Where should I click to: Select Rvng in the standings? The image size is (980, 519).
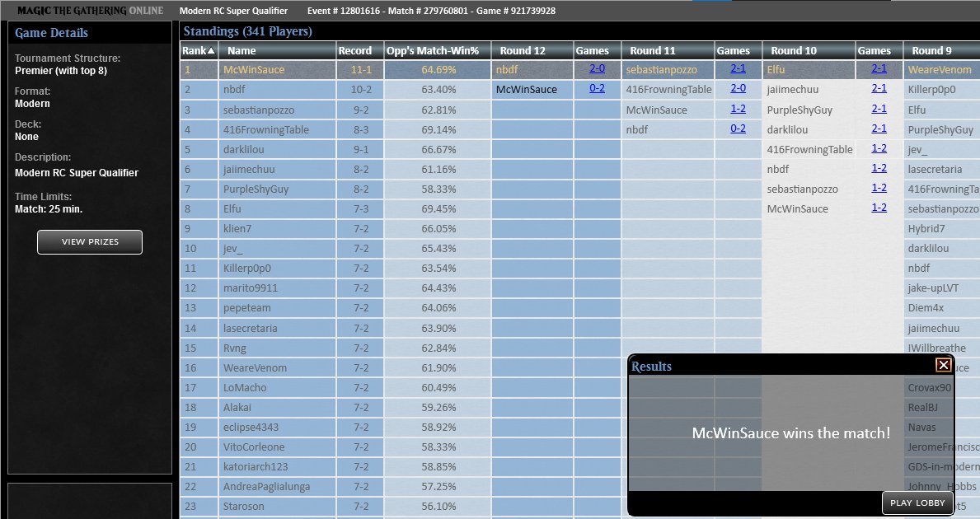click(x=234, y=348)
